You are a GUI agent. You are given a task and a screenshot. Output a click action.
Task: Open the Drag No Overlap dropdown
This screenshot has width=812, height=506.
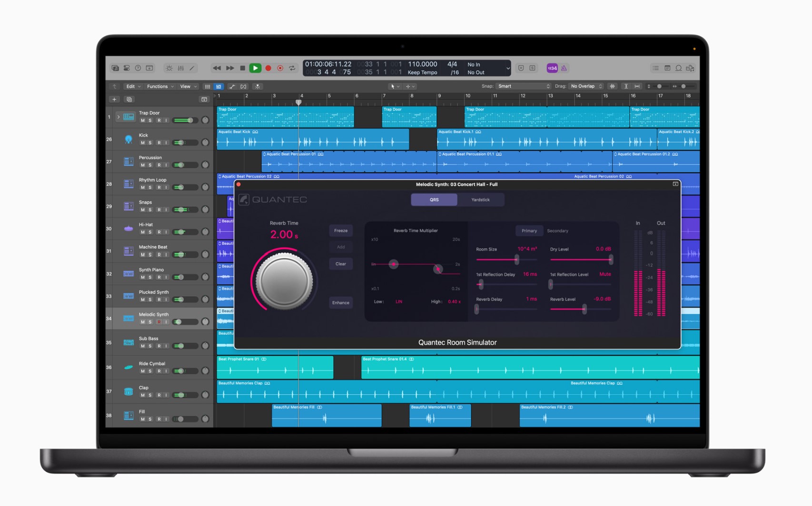[x=586, y=86]
